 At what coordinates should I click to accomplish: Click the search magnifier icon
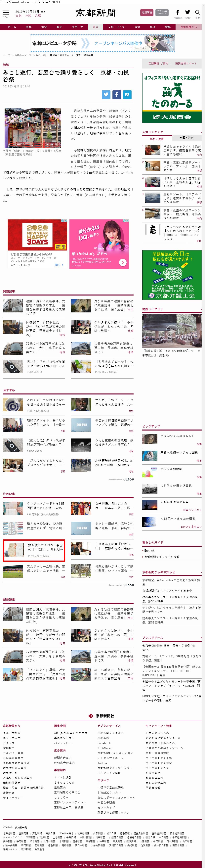click(198, 13)
